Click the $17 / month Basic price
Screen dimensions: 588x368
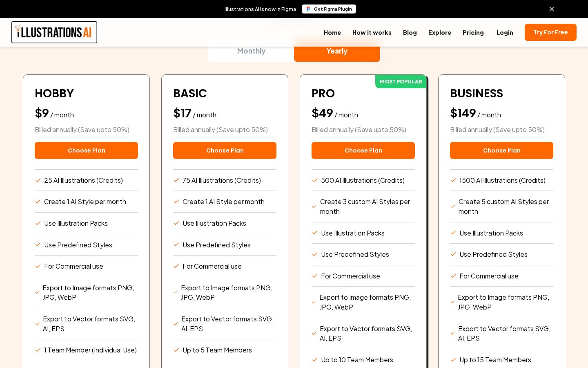click(x=195, y=113)
